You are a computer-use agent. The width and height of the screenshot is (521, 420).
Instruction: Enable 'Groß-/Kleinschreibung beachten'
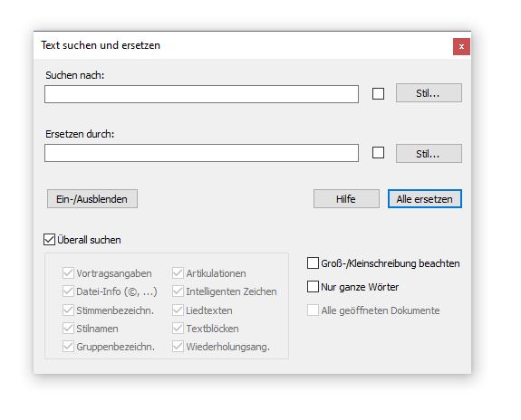(313, 263)
